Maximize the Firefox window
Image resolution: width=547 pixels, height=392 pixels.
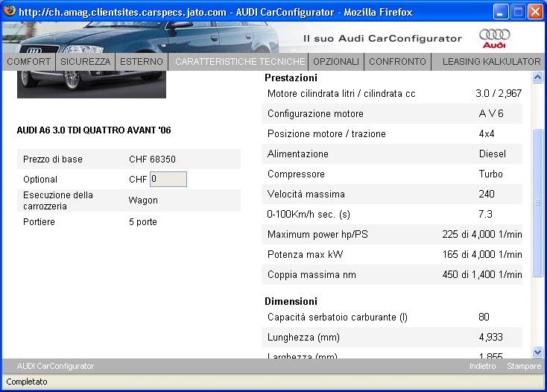pyautogui.click(x=518, y=12)
